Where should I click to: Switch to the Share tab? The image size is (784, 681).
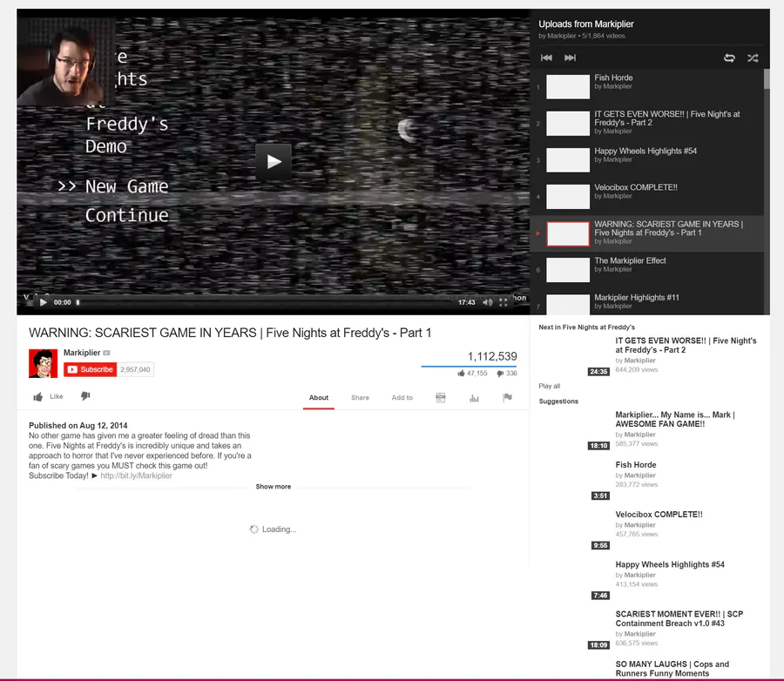coord(360,398)
